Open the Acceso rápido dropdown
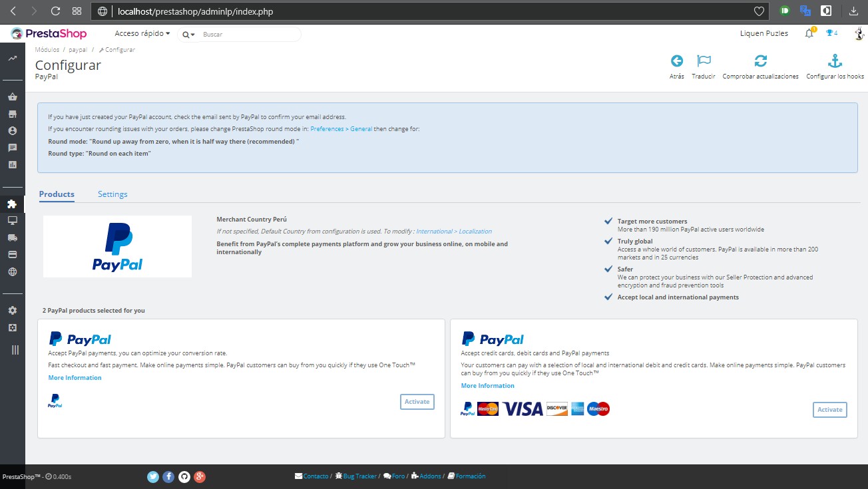 [142, 33]
